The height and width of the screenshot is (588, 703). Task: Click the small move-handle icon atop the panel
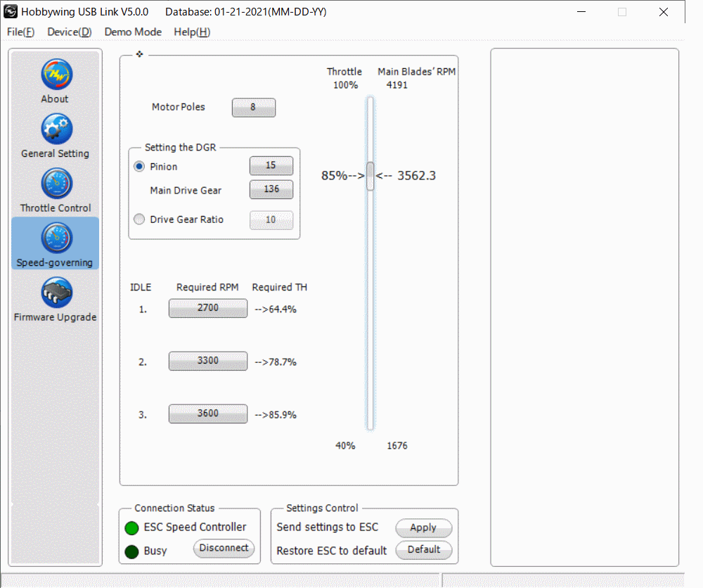coord(139,54)
